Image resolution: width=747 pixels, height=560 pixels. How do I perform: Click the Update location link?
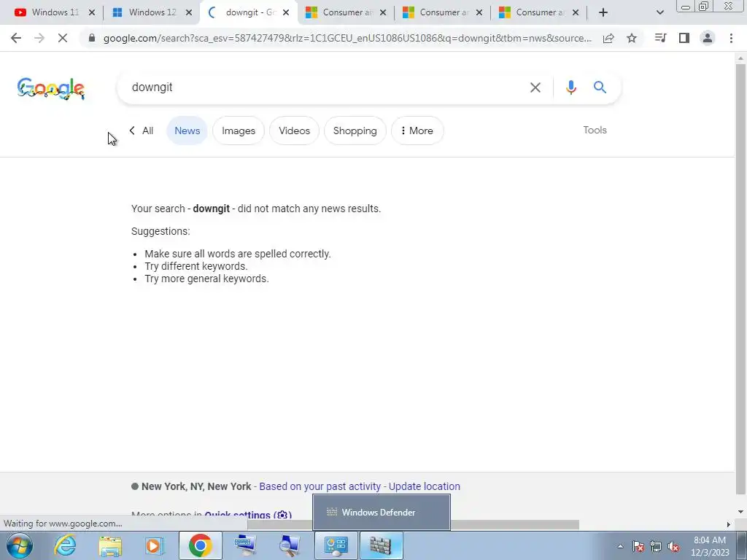[424, 486]
